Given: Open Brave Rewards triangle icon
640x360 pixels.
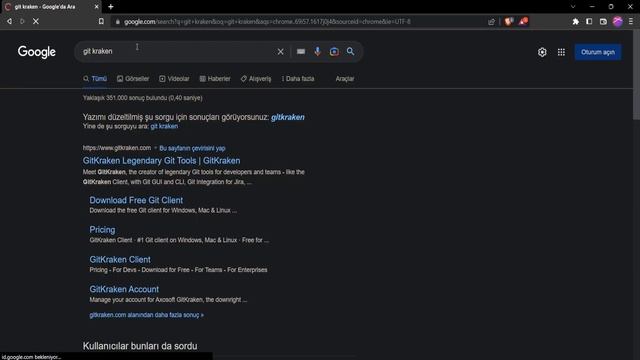Looking at the screenshot, I should (523, 21).
